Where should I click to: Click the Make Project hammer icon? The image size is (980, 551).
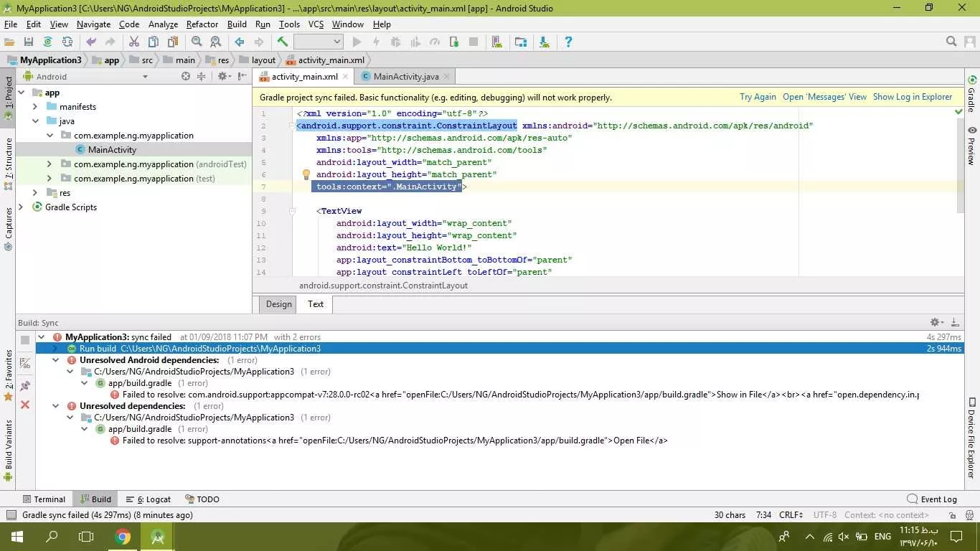tap(283, 42)
